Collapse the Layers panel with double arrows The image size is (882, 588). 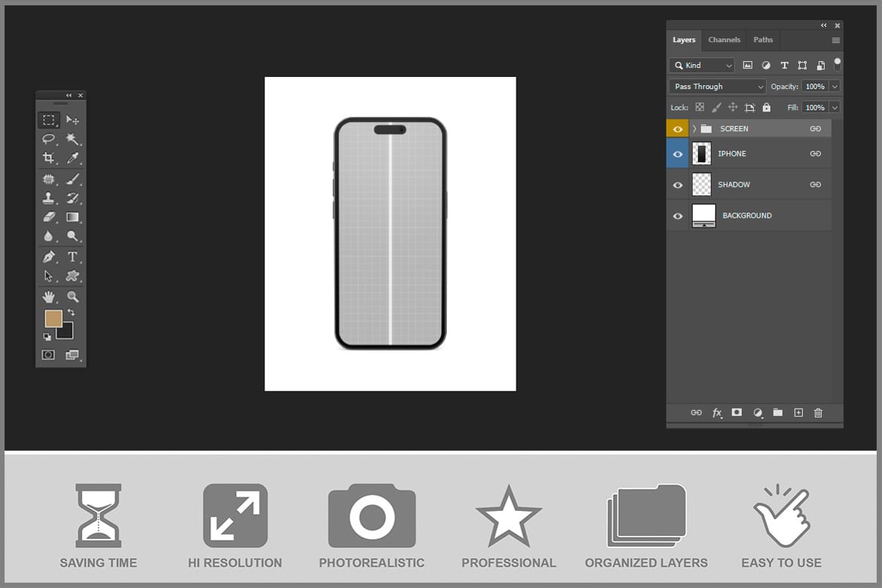823,26
